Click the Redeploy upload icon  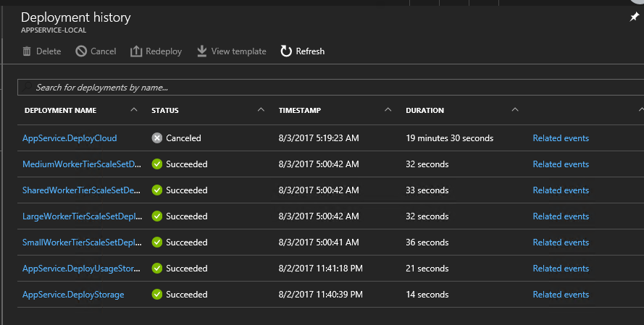coord(136,51)
